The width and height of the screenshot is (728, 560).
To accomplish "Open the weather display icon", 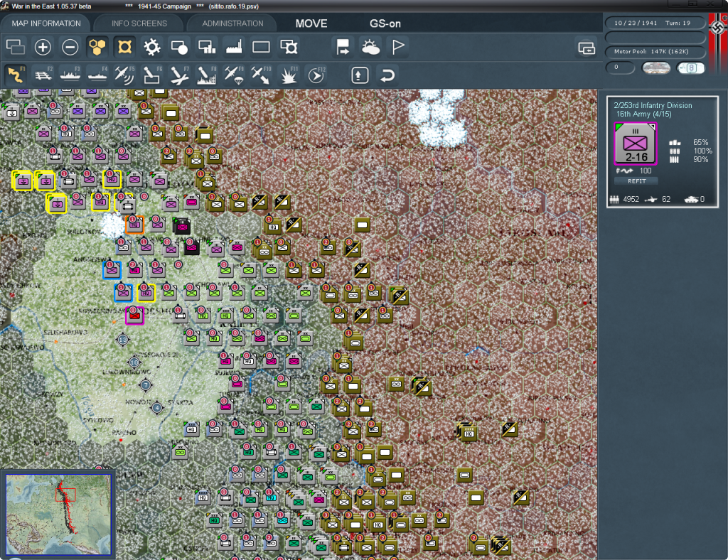I will click(x=370, y=47).
